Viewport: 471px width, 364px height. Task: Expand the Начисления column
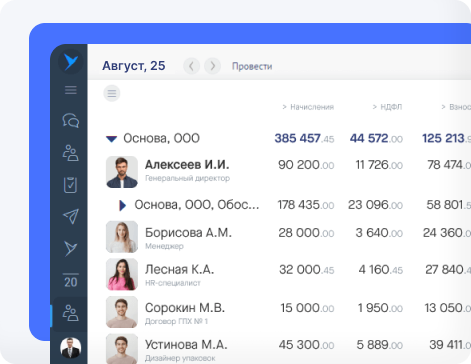point(308,107)
